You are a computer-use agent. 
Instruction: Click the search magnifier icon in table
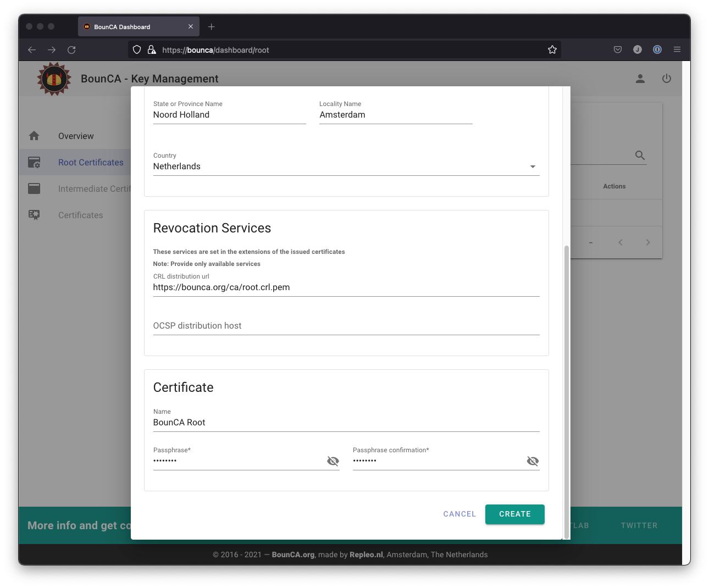click(640, 155)
